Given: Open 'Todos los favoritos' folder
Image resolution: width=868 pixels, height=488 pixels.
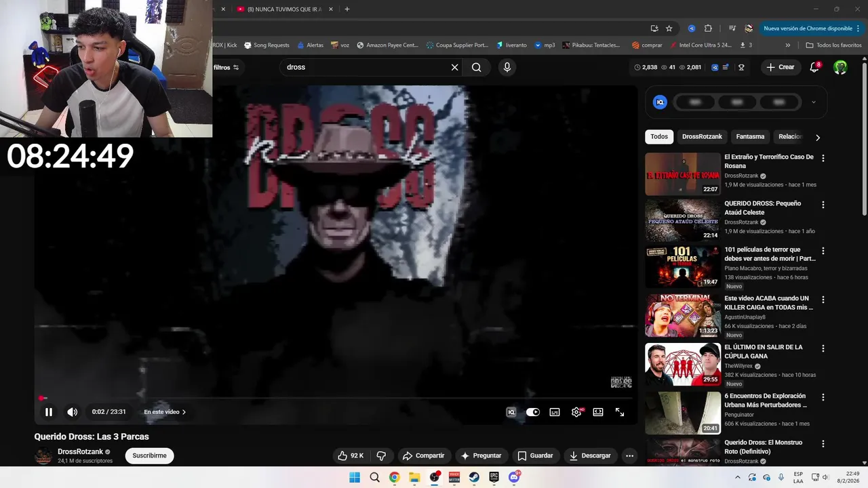Looking at the screenshot, I should pyautogui.click(x=833, y=45).
